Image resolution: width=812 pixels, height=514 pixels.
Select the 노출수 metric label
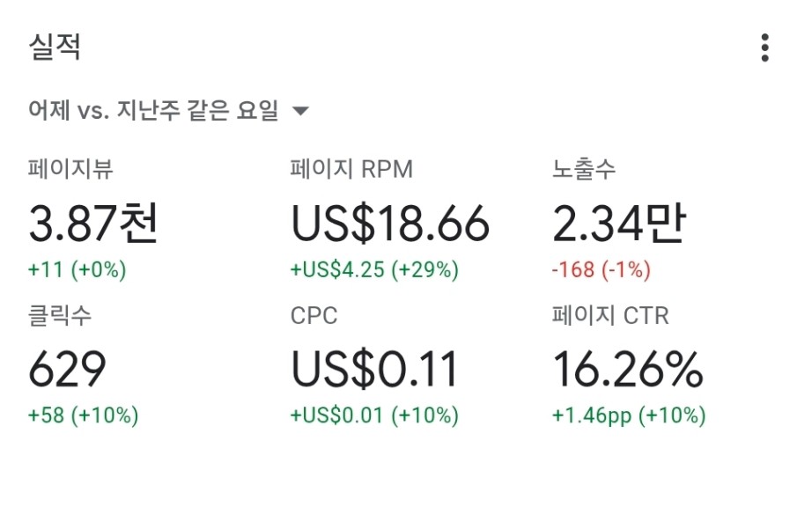tap(584, 169)
